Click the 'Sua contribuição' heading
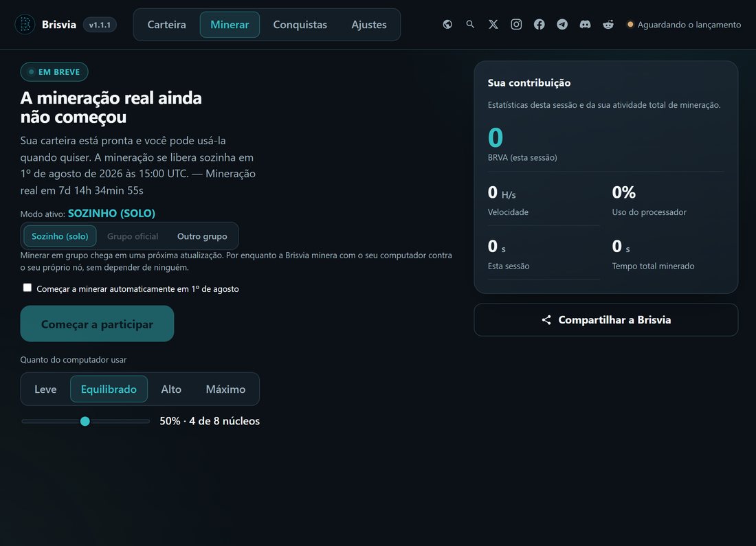Viewport: 756px width, 546px height. tap(529, 83)
